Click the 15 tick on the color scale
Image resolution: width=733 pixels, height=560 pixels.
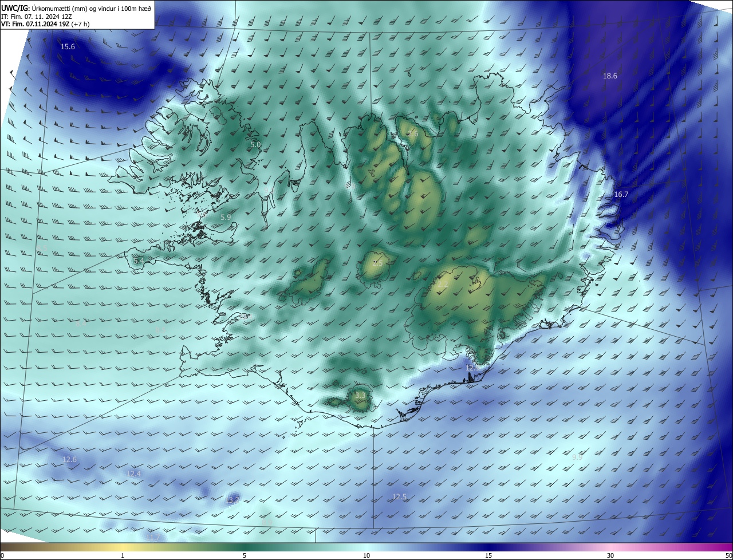pos(488,555)
